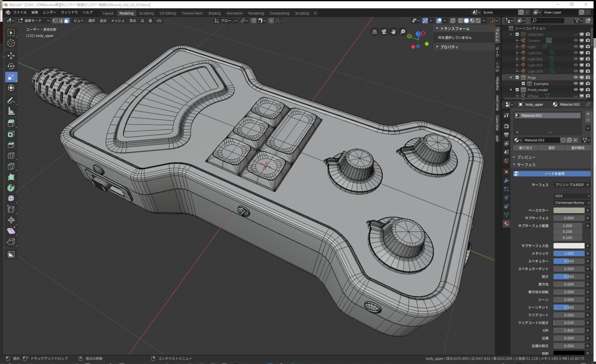The width and height of the screenshot is (596, 364).
Task: Collapse the Finish_model collection tree
Action: coord(511,90)
